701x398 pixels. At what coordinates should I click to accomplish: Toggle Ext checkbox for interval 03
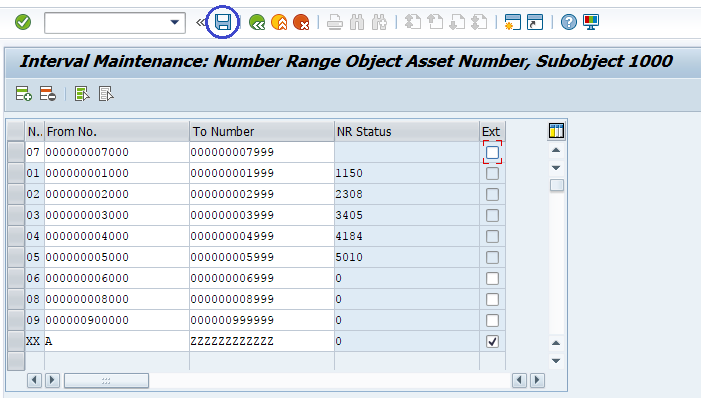[492, 216]
